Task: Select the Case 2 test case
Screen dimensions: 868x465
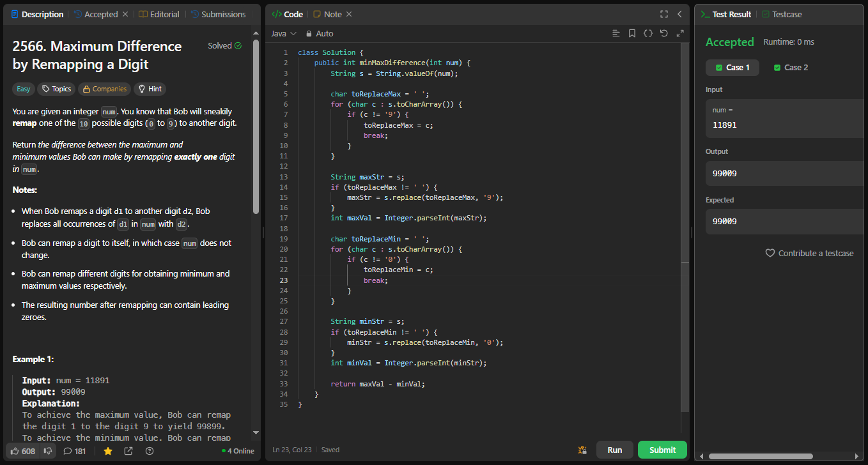Action: coord(791,68)
